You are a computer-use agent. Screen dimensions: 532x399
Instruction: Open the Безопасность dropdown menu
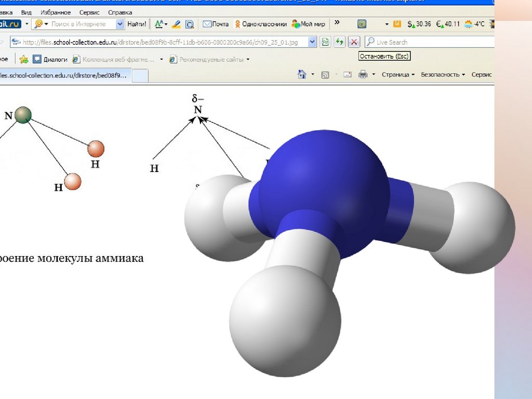coord(443,75)
